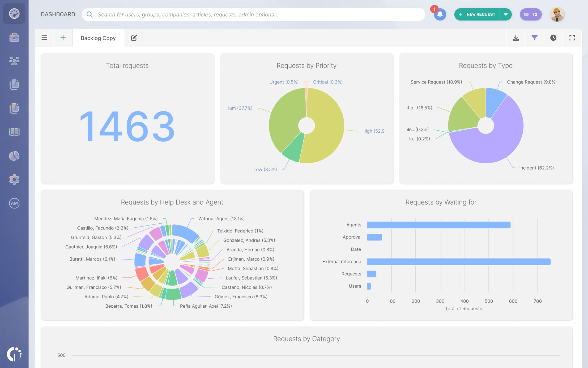Open the users group sidebar icon
Viewport: 588px width, 368px height.
coord(14,61)
